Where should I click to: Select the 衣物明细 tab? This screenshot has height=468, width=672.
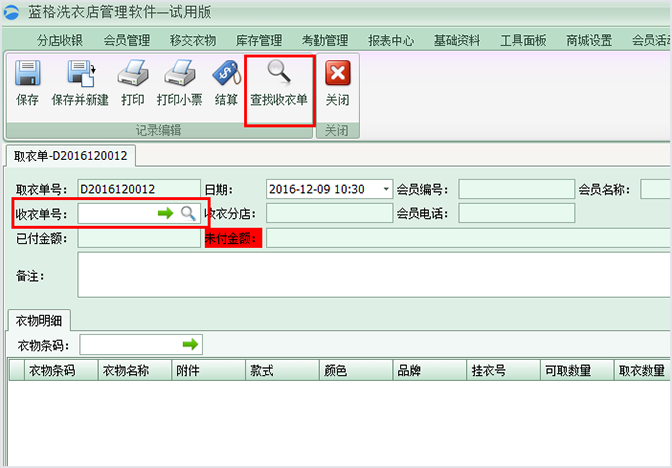click(39, 320)
